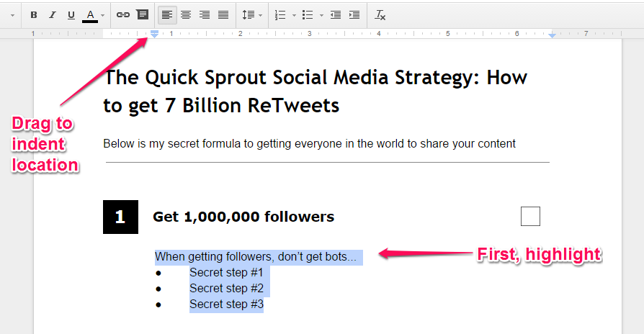Apply a numbered list
Viewport: 644px width, 334px height.
click(280, 15)
